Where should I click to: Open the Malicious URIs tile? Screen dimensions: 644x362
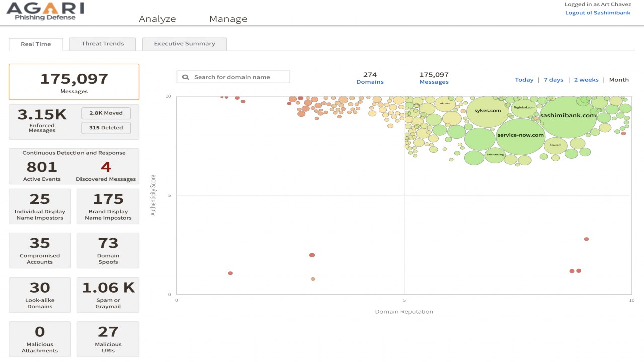coord(108,338)
